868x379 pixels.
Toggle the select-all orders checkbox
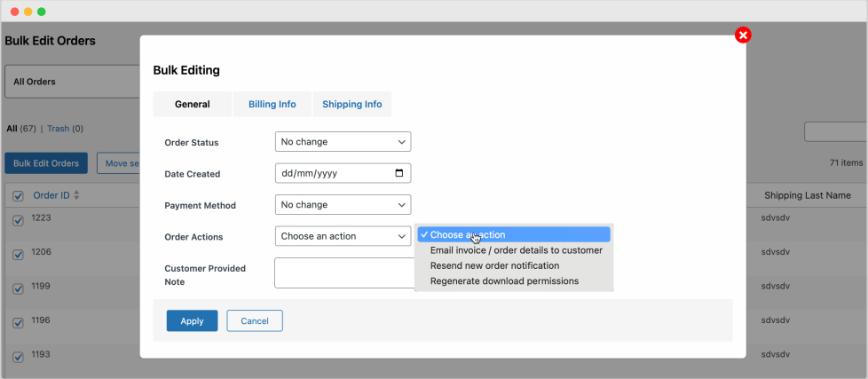(x=18, y=195)
